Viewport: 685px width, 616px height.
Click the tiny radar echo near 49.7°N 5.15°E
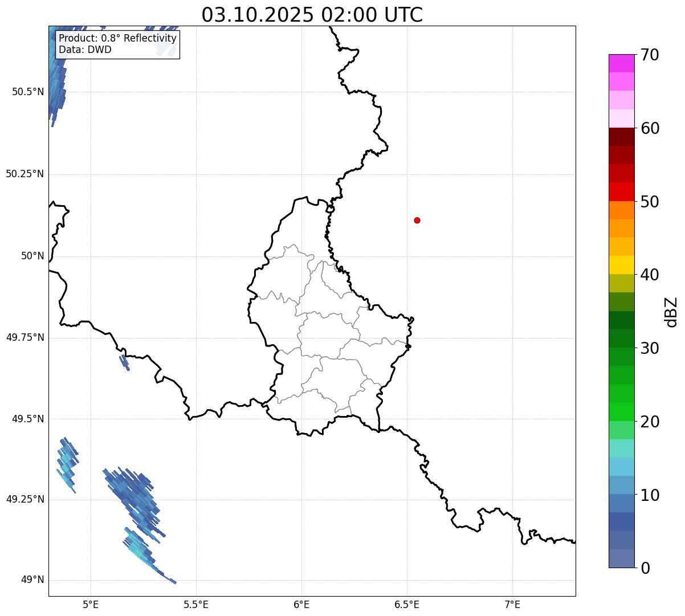pos(124,362)
